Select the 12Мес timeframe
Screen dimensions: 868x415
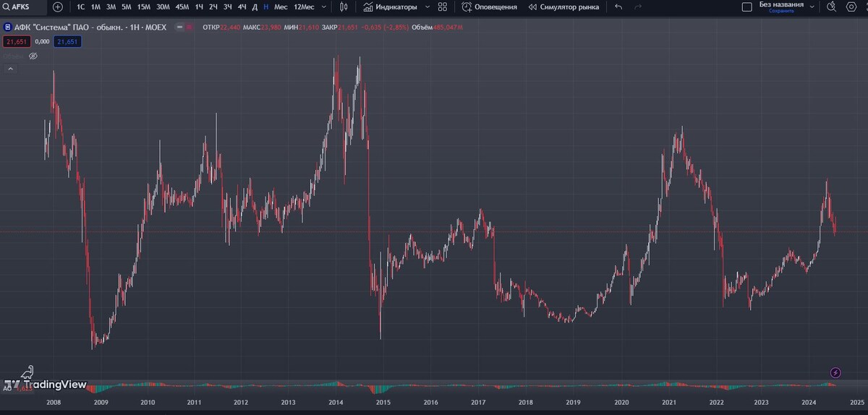pos(304,7)
